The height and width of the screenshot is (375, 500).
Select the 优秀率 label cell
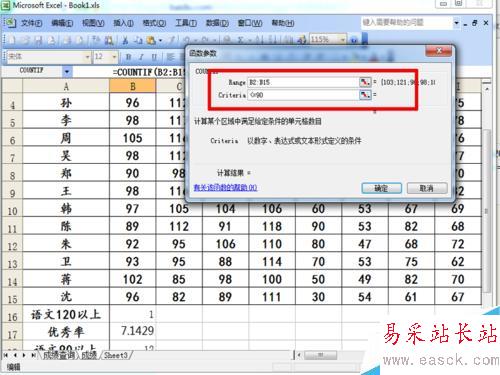pyautogui.click(x=66, y=332)
